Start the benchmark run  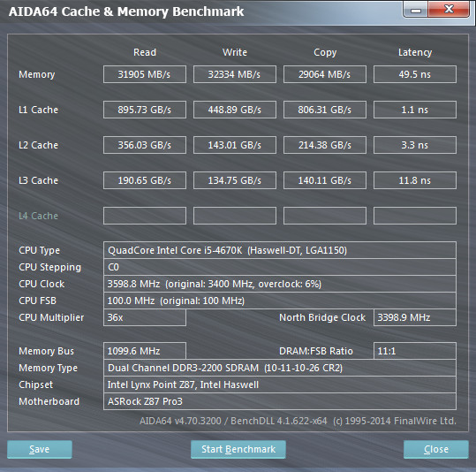click(238, 449)
